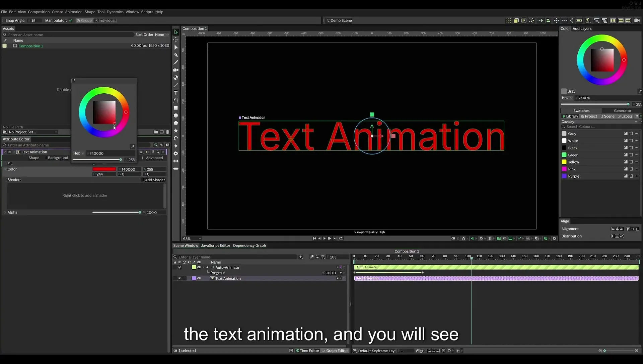
Task: Toggle visibility eye of Text Animation layer
Action: pyautogui.click(x=180, y=278)
